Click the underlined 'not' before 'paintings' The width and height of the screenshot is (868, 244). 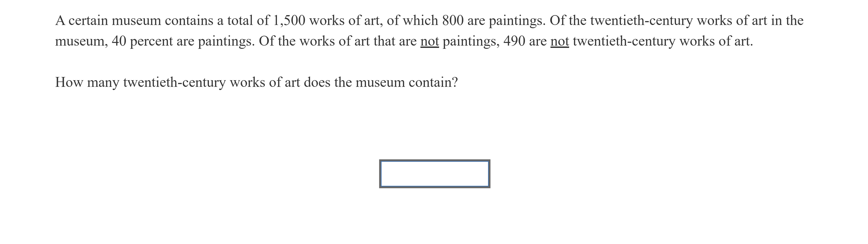pos(429,41)
